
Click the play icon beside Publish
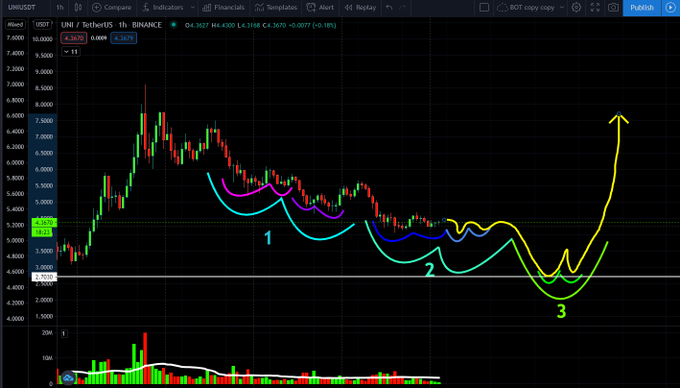(x=670, y=8)
